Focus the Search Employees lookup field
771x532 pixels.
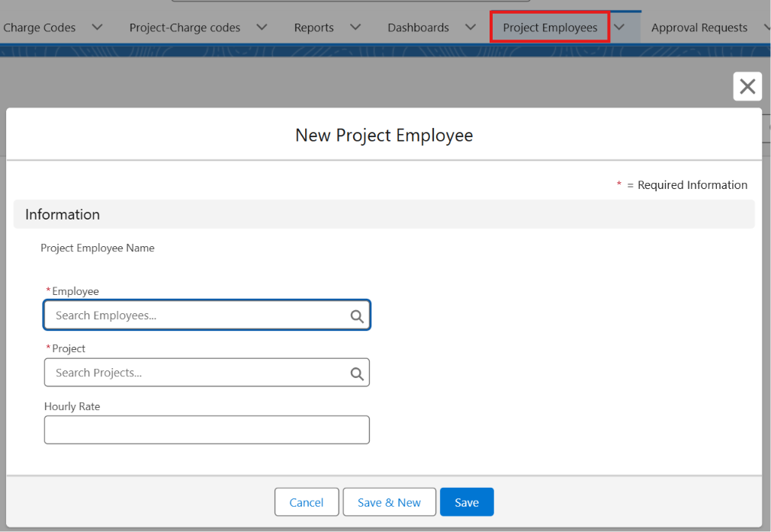[x=207, y=315]
